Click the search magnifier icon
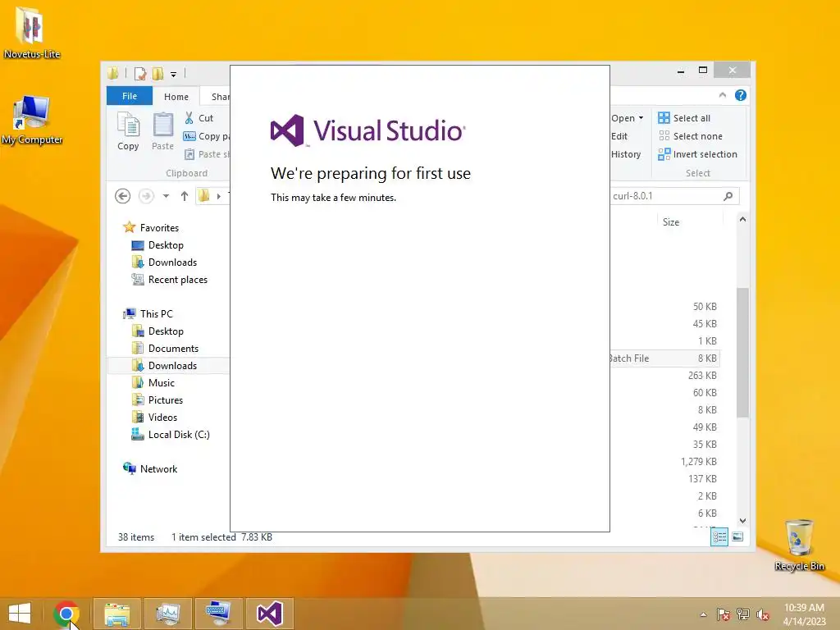840x630 pixels. 728,196
